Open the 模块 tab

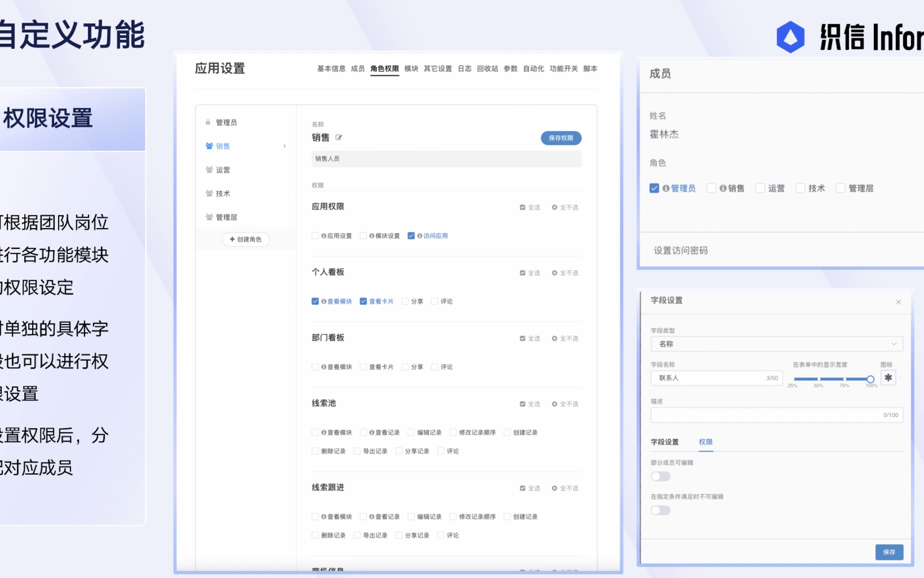pyautogui.click(x=411, y=69)
